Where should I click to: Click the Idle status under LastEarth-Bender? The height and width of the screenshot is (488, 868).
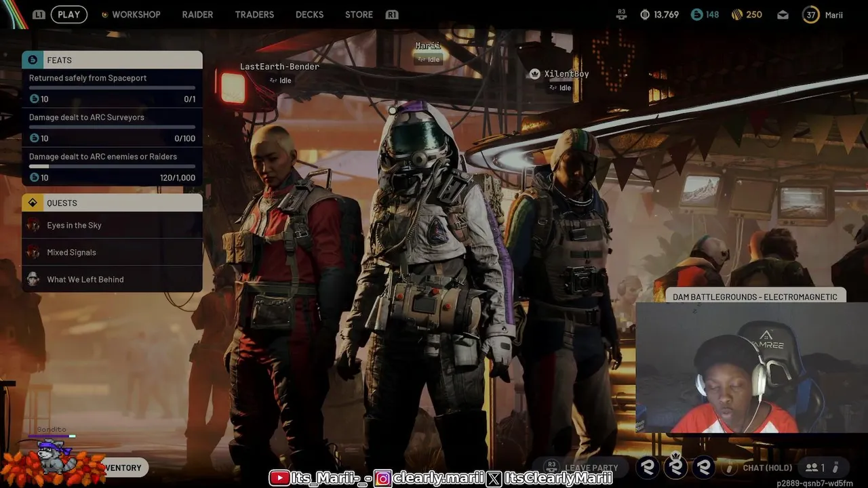[x=281, y=80]
